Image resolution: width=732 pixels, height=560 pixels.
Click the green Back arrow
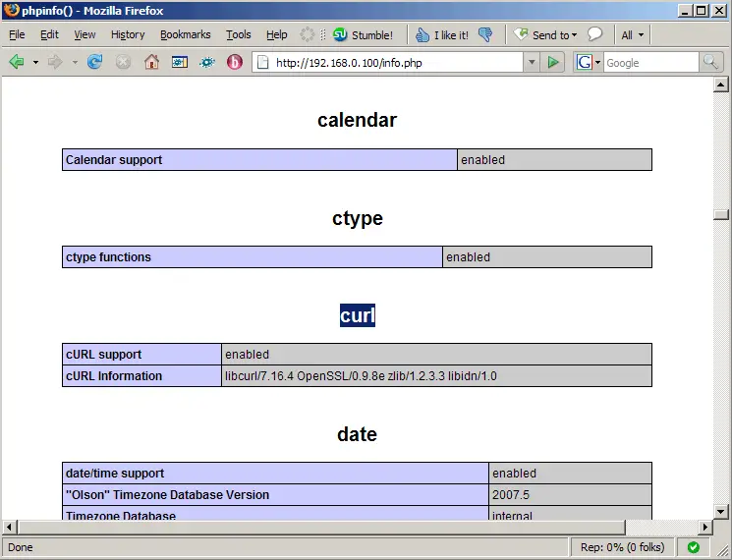point(17,62)
